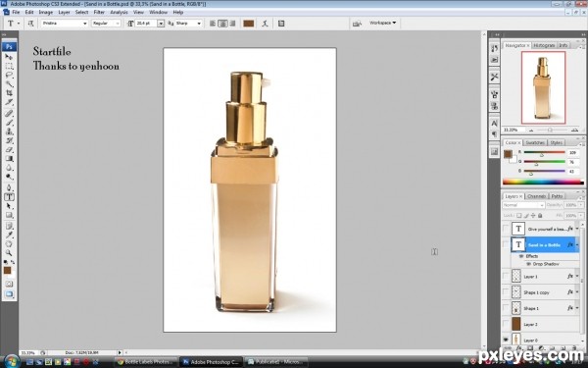Show the Layer 2 layer
Screen dimensions: 588x368
tap(506, 324)
